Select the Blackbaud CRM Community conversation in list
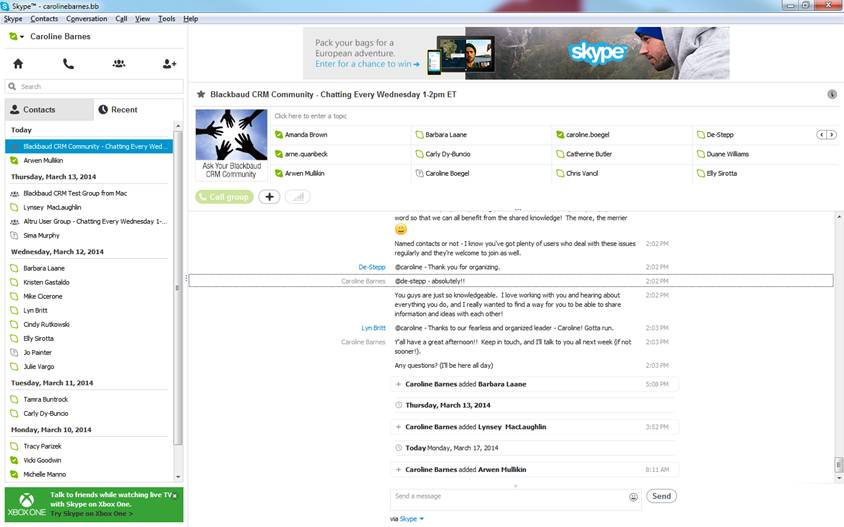This screenshot has width=844, height=527. point(89,146)
